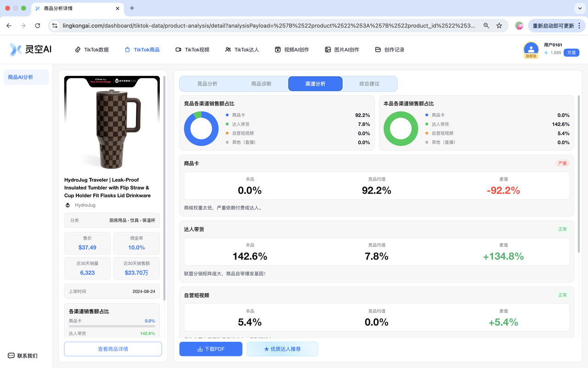Click the 联系我们 chat bubble icon

click(x=11, y=356)
